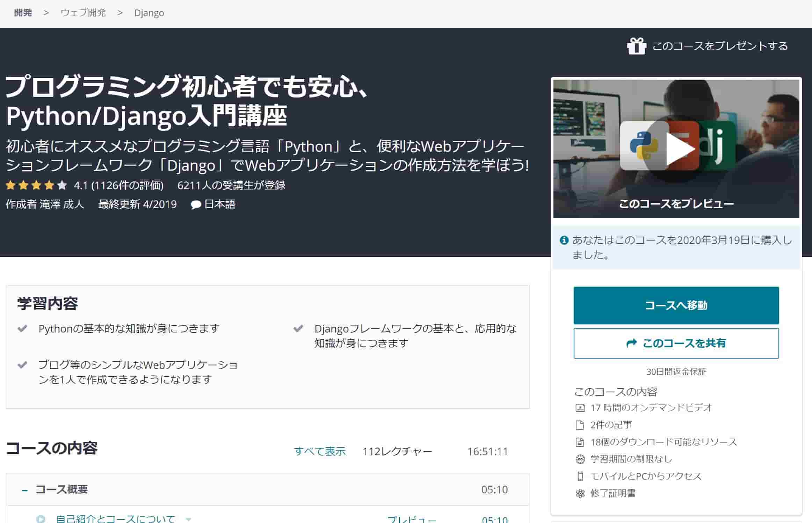Click the star rating icons
Image resolution: width=812 pixels, height=523 pixels.
(36, 185)
